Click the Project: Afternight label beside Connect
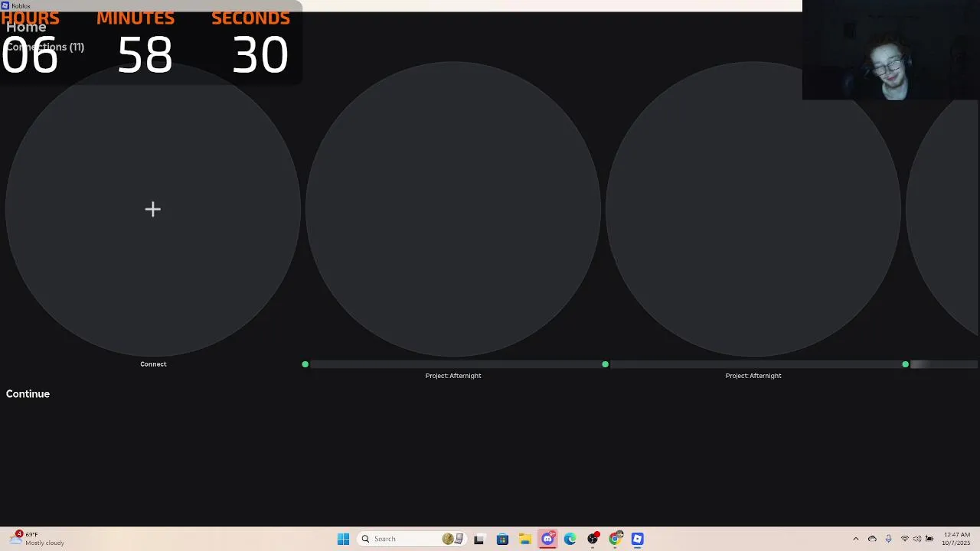980x551 pixels. 453,376
